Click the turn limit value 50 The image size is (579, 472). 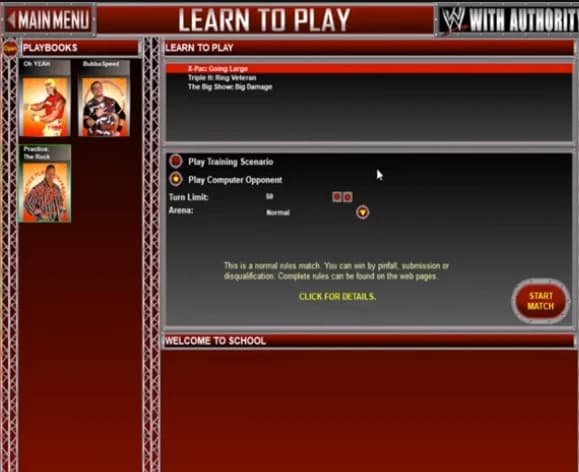click(270, 196)
